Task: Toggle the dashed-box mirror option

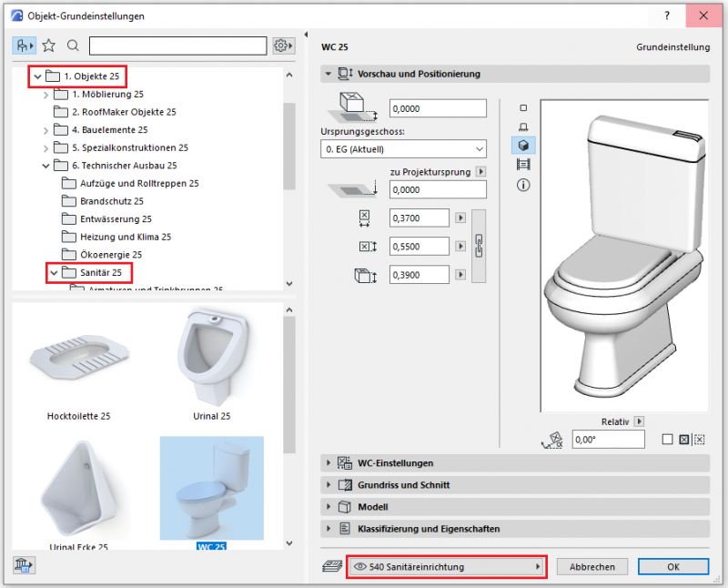Action: point(699,440)
